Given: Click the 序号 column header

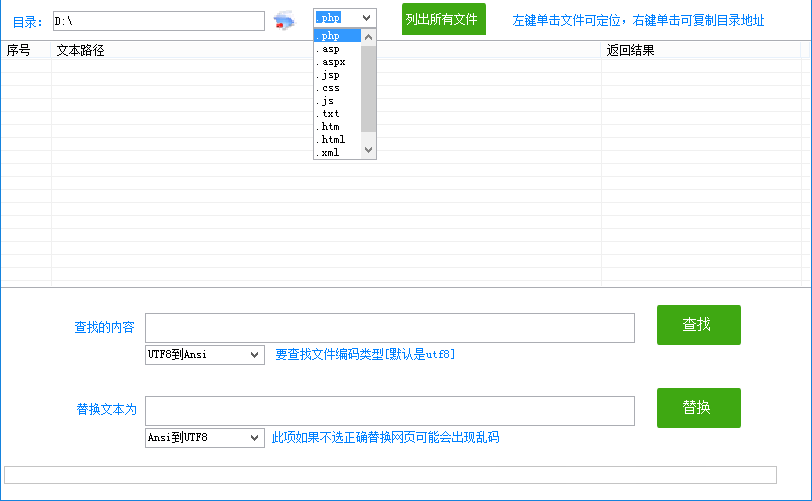Looking at the screenshot, I should click(x=26, y=50).
